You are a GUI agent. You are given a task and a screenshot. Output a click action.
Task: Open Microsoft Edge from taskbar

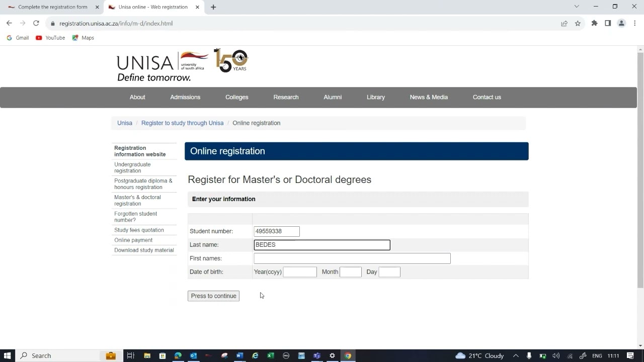[x=178, y=355]
